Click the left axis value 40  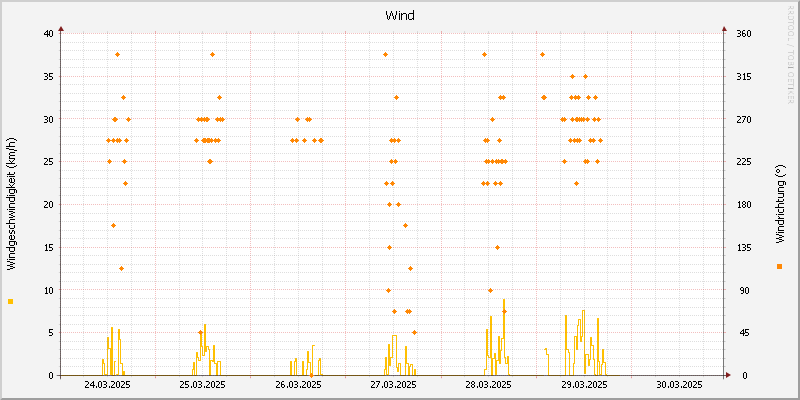48,34
